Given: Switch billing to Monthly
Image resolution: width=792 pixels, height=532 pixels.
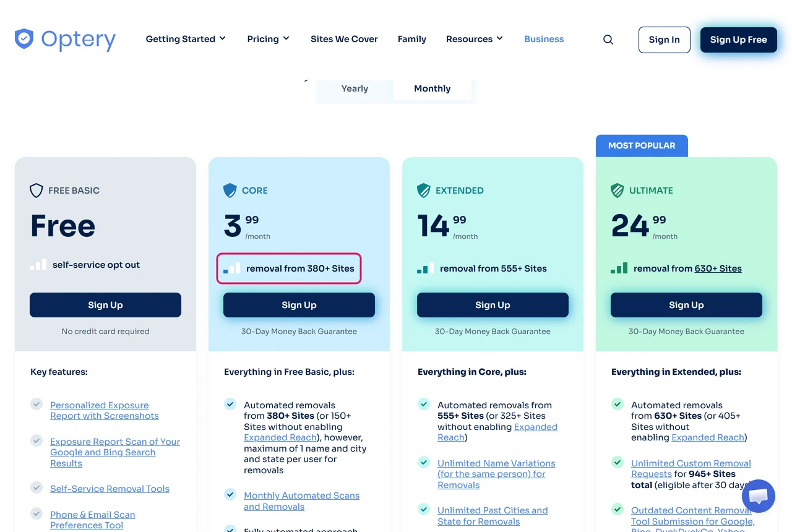Looking at the screenshot, I should [432, 88].
